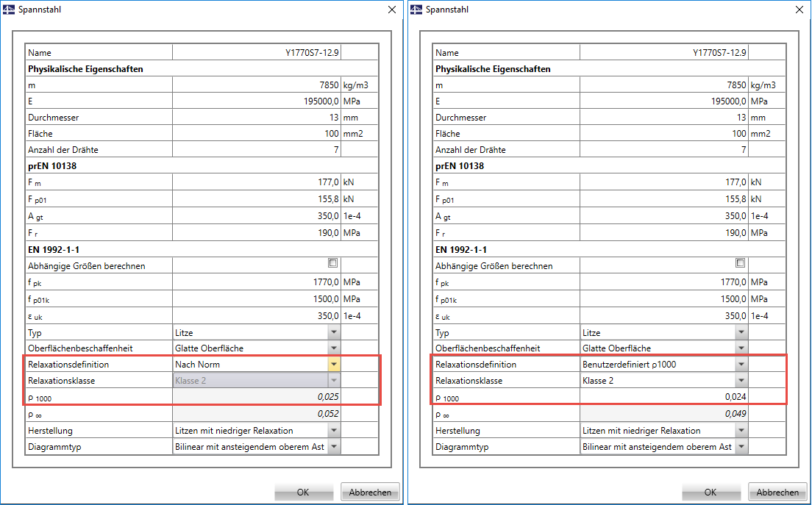The image size is (812, 505).
Task: Enable Abhängige Größen berechnen in right dialog
Action: [x=739, y=262]
